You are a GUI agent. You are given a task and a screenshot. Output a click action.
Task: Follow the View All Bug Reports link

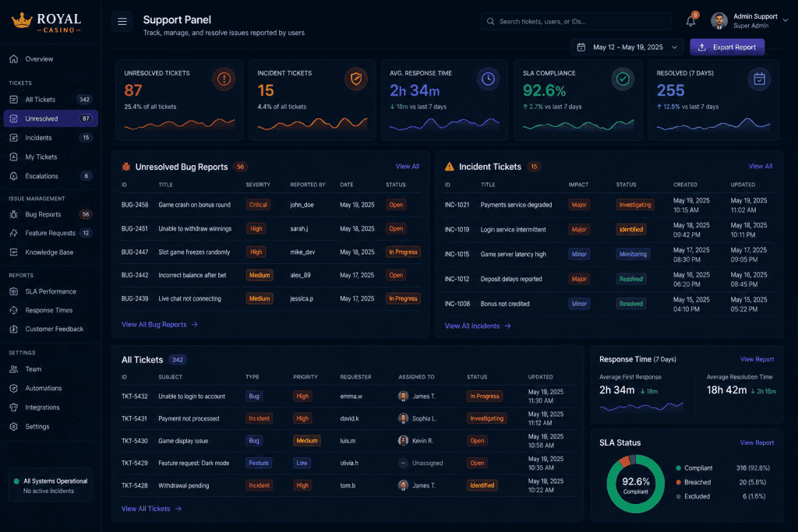pyautogui.click(x=159, y=325)
